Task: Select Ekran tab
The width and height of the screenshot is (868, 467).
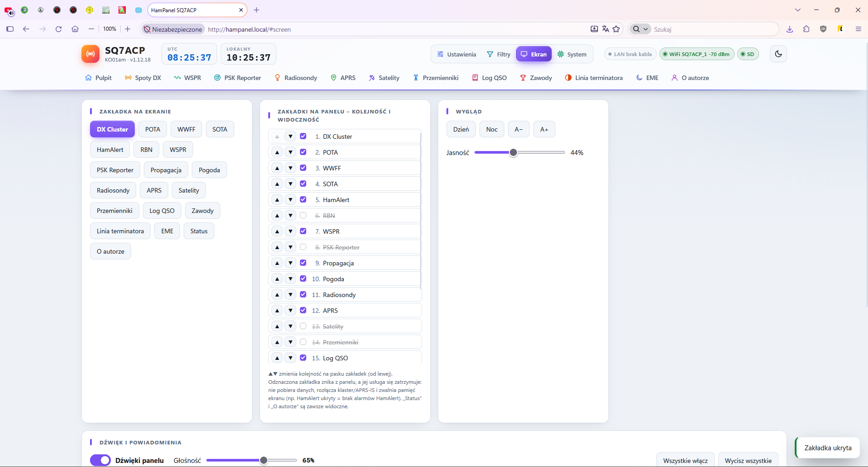Action: click(534, 54)
